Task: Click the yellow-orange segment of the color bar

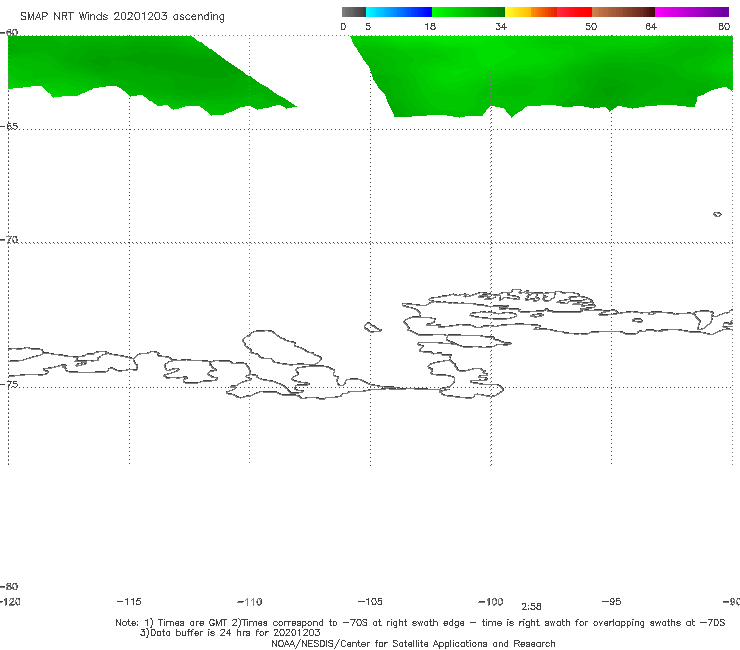Action: [530, 12]
